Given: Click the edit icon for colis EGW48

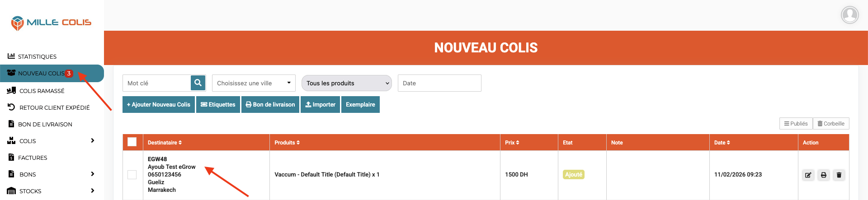Looking at the screenshot, I should point(808,175).
